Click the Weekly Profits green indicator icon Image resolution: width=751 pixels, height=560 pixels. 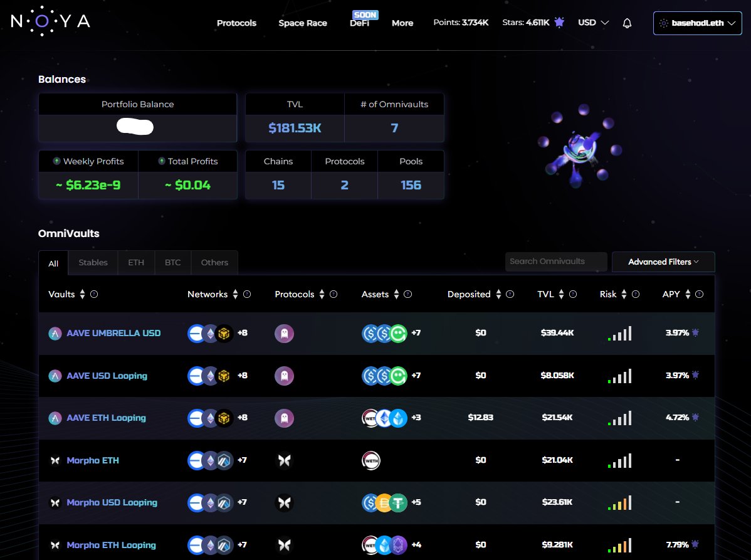pyautogui.click(x=56, y=161)
